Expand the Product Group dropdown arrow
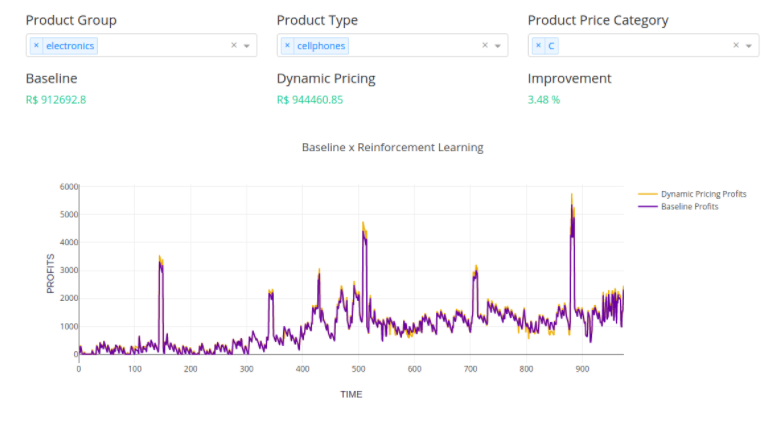Viewport: 783px width, 421px height. [x=247, y=46]
